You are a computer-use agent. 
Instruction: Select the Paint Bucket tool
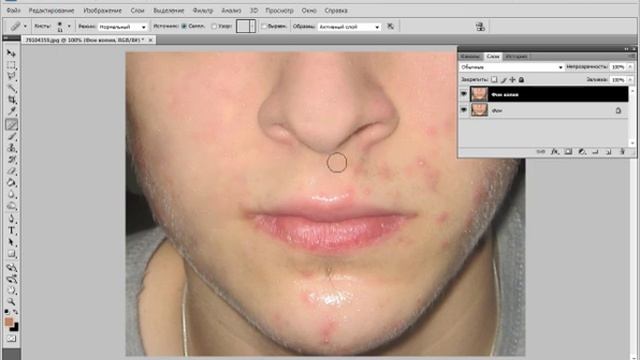(11, 183)
